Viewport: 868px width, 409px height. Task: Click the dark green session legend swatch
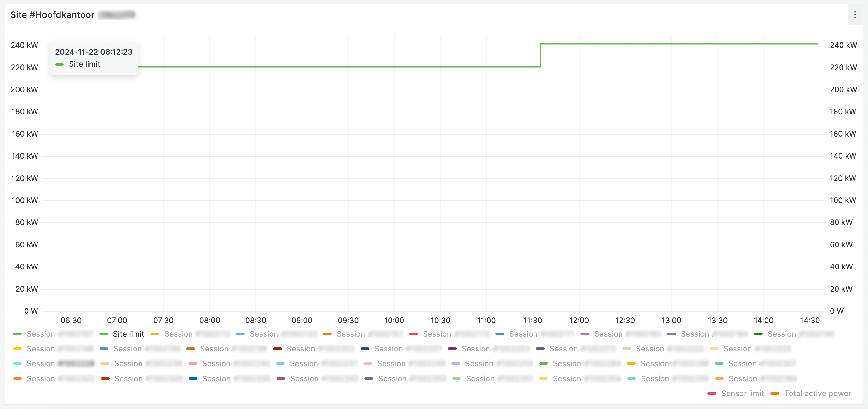point(758,334)
